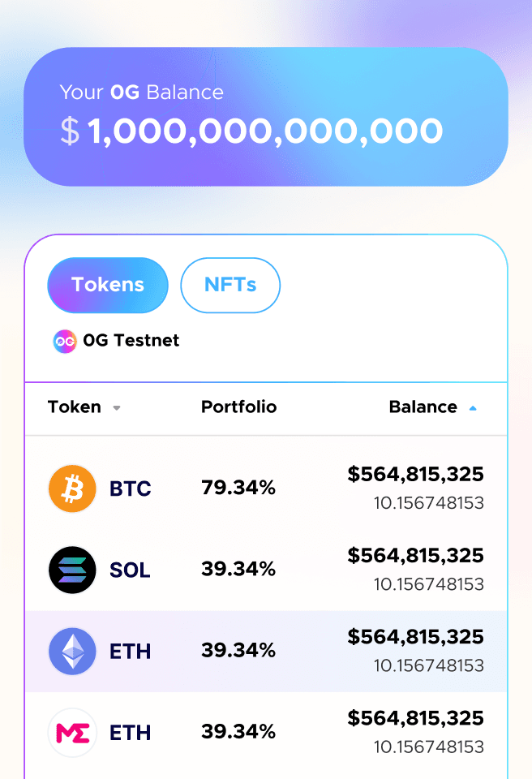The image size is (532, 779).
Task: Click the pink Magic Eden icon
Action: pos(72,732)
